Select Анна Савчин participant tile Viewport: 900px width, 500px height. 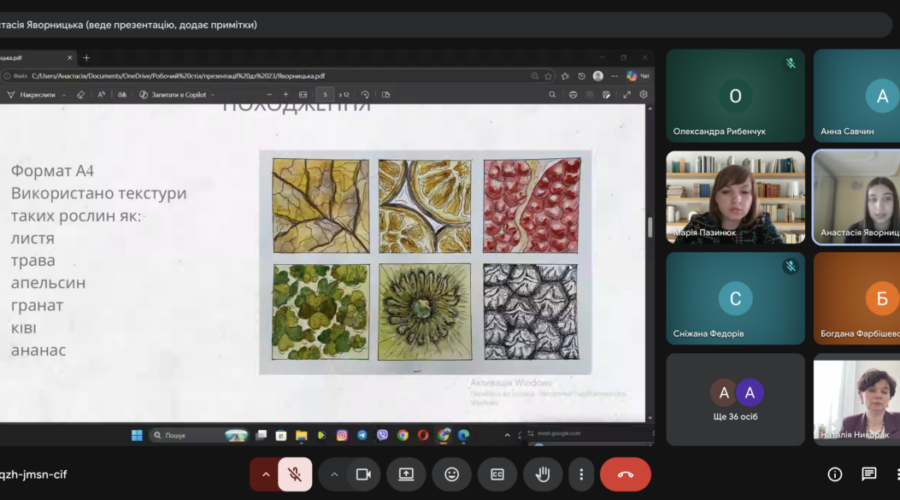click(x=856, y=96)
